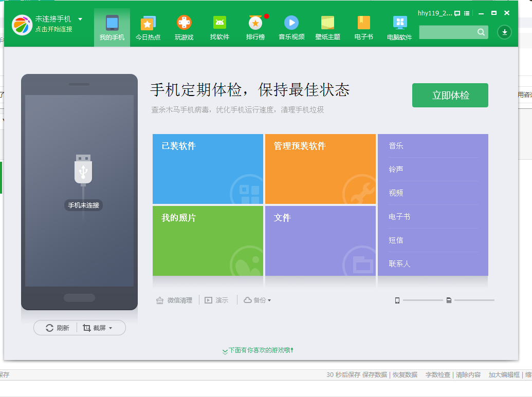Open 音乐视频 music video icon
532x397 pixels.
(x=291, y=23)
